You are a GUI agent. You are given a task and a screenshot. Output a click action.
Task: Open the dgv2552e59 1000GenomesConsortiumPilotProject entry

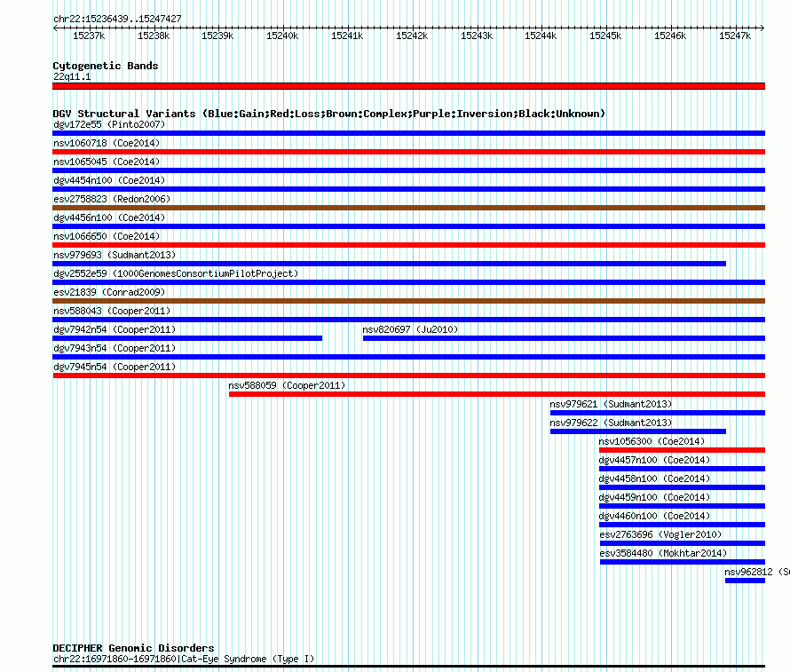tap(176, 273)
